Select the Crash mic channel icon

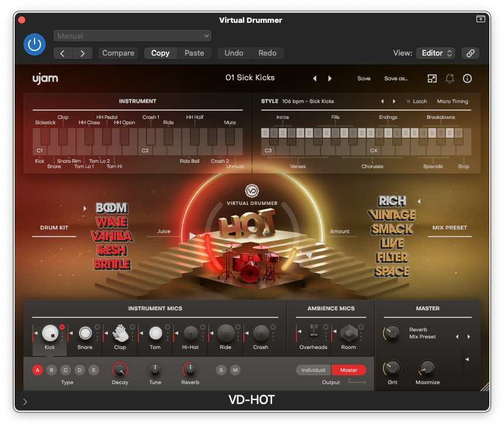click(x=261, y=333)
